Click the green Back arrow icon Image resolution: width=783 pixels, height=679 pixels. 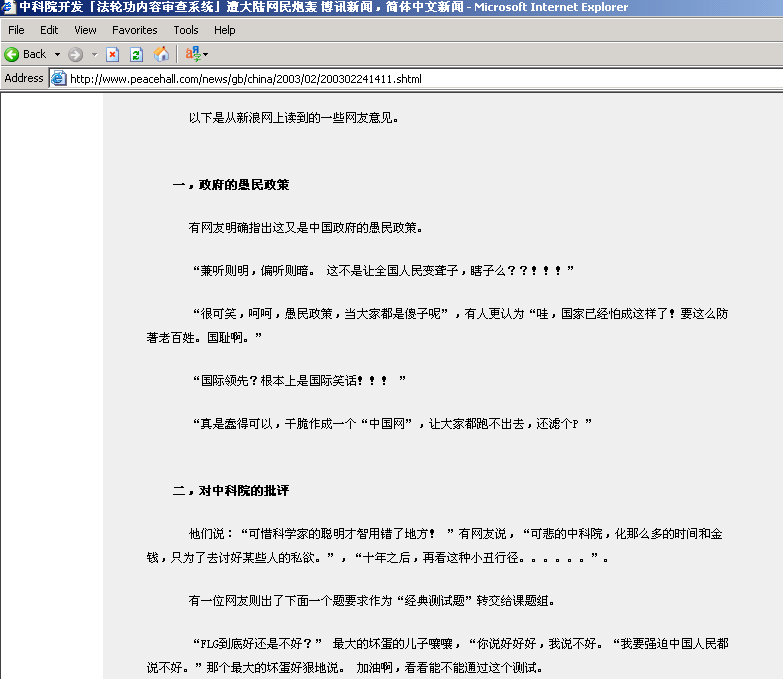[x=12, y=54]
